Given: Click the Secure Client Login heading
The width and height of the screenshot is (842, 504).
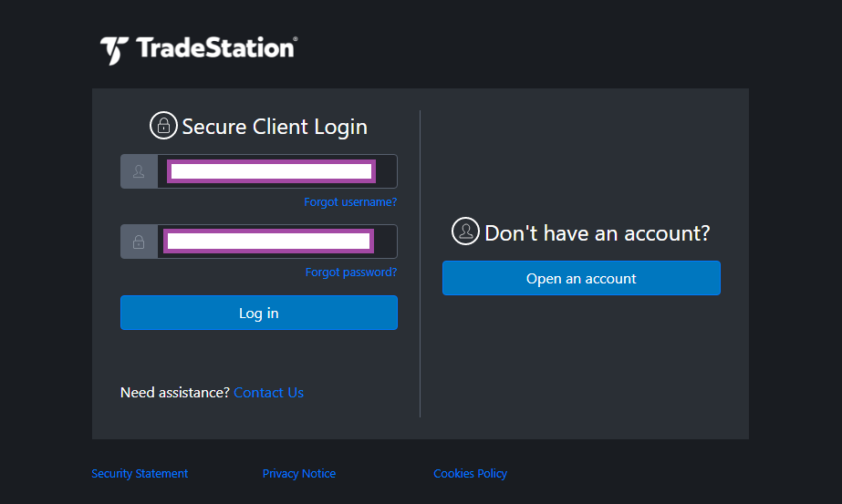Looking at the screenshot, I should pyautogui.click(x=275, y=127).
